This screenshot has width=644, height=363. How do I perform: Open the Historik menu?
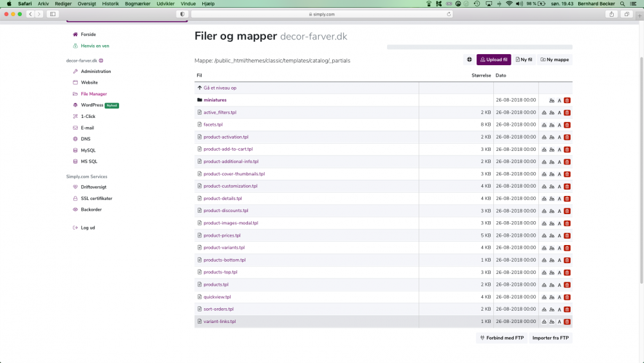[x=110, y=4]
